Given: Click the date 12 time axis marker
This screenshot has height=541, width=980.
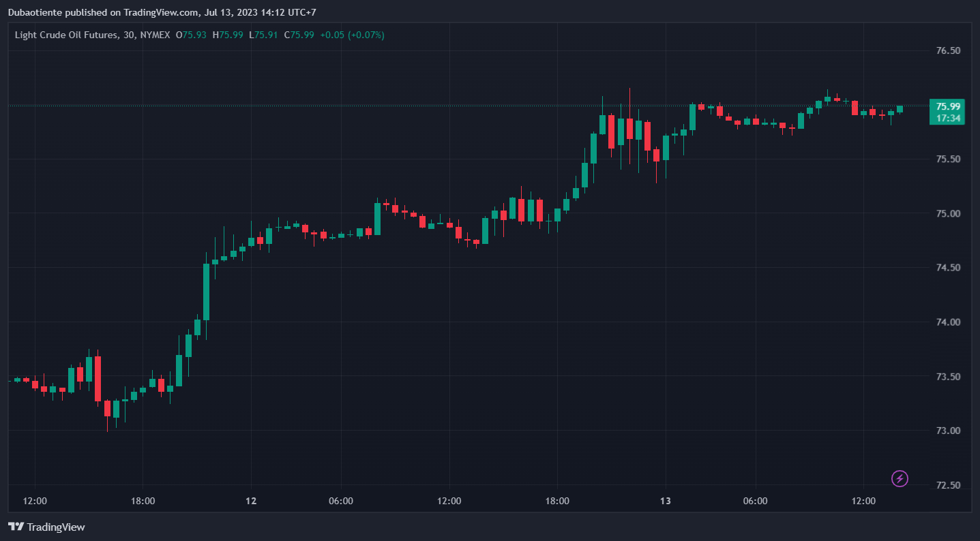Looking at the screenshot, I should (x=251, y=501).
